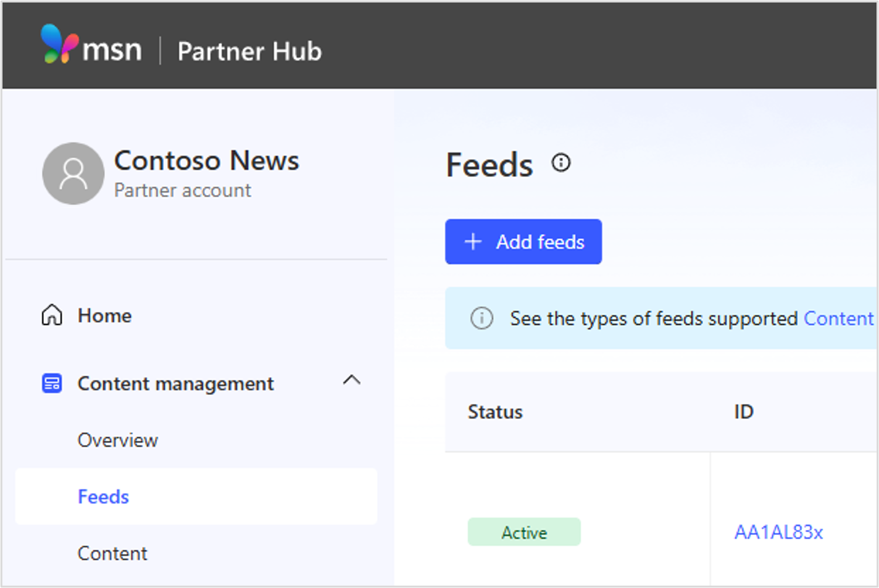
Task: Click the Home icon in sidebar
Action: click(52, 315)
